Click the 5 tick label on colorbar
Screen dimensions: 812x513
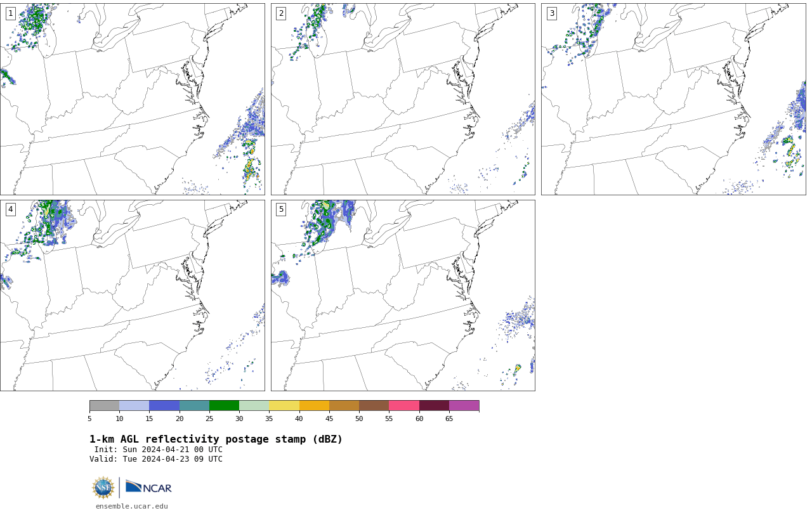pyautogui.click(x=89, y=419)
